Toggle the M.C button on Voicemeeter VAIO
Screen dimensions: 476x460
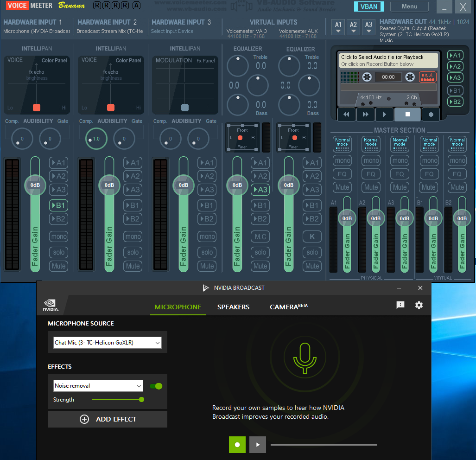click(260, 236)
